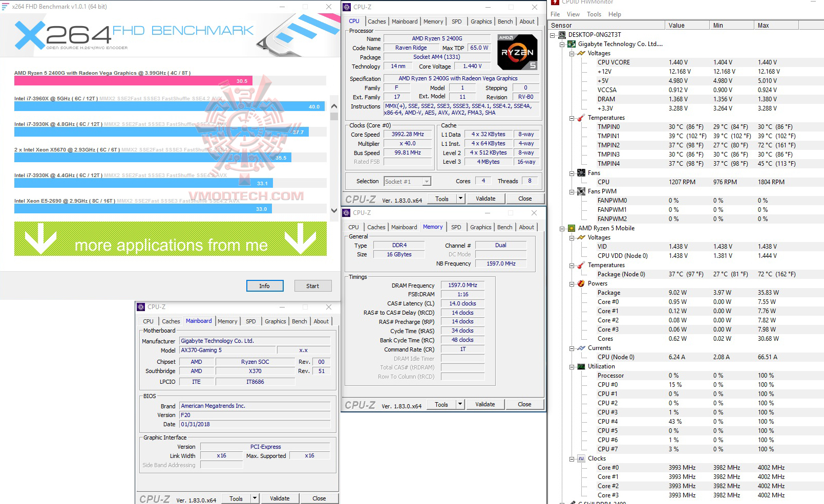Screen dimensions: 824x504
Task: Click the AMD Ryzen 5 badge in CPU-Z
Action: pyautogui.click(x=517, y=52)
